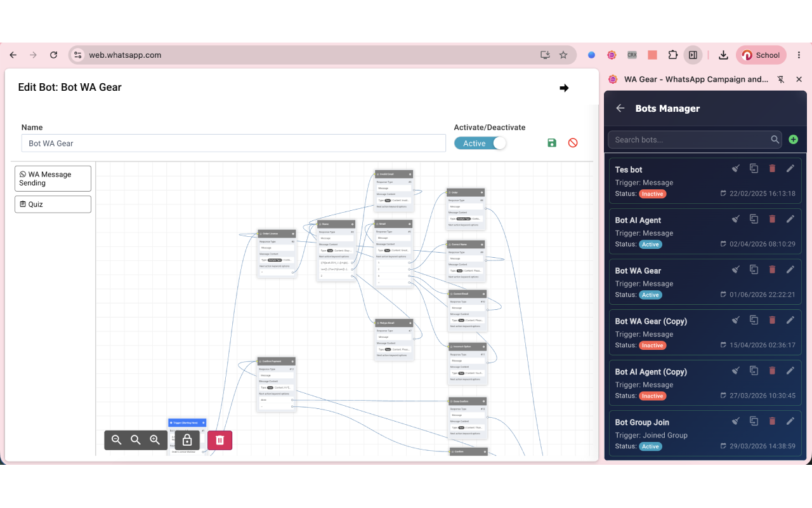
Task: Click Active status badge of Bot AI Agent
Action: pyautogui.click(x=650, y=244)
